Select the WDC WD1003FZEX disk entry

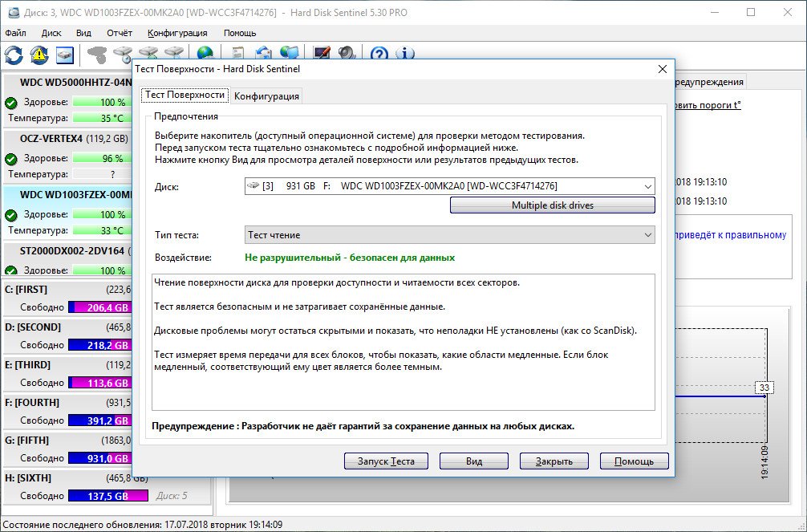[67, 212]
